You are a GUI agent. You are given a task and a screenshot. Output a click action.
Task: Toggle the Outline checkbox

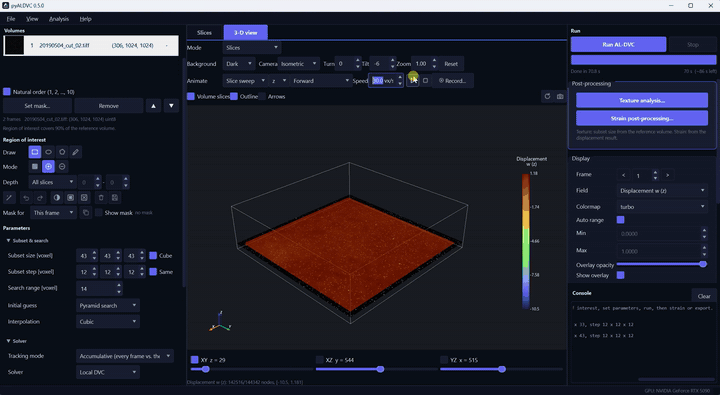[234, 96]
